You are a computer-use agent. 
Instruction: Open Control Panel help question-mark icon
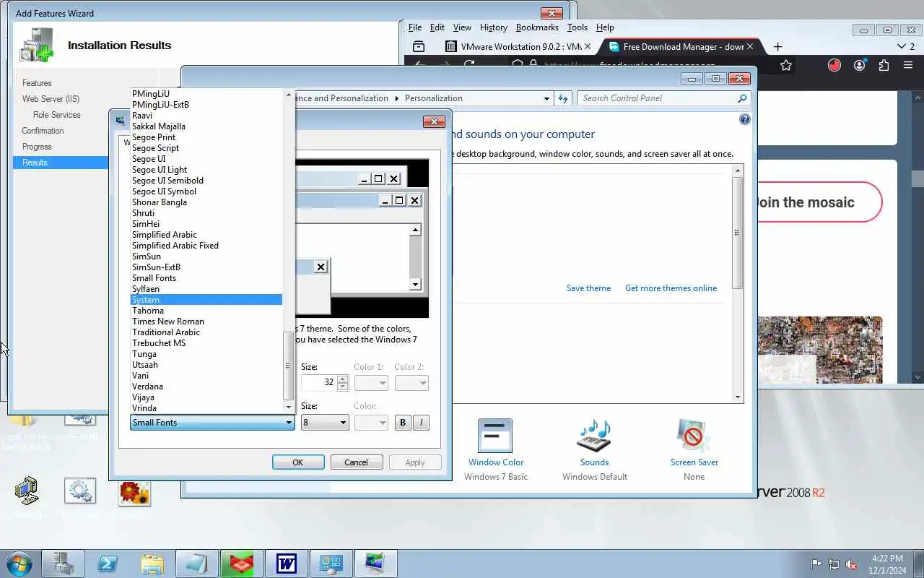[745, 119]
